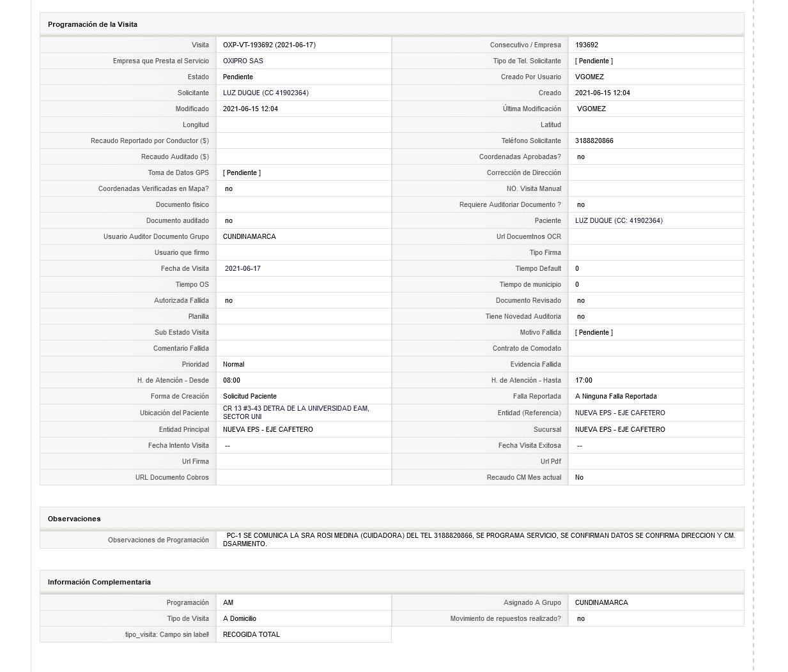This screenshot has width=788, height=672.
Task: Click the Programación value AM
Action: click(228, 602)
